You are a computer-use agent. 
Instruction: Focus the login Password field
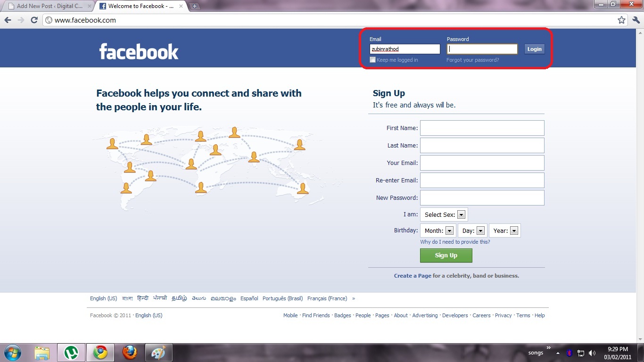point(482,49)
